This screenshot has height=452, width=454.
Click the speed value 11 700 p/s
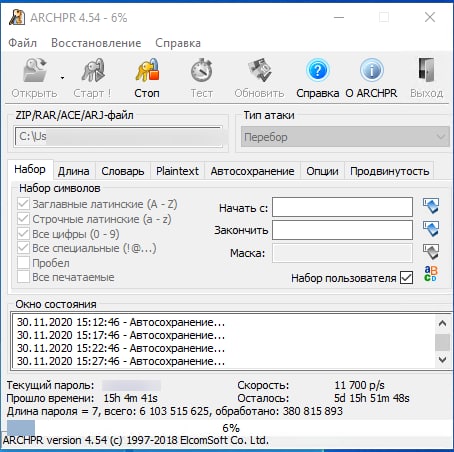pyautogui.click(x=359, y=385)
